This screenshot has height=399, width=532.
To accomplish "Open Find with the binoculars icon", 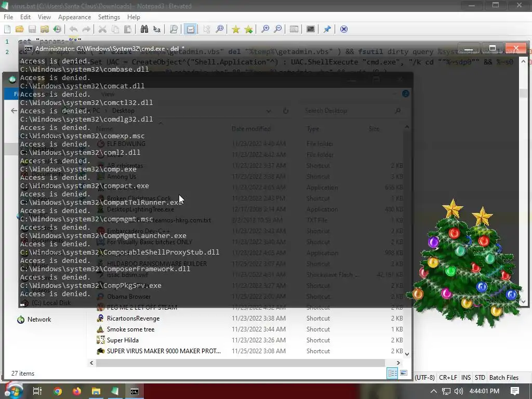I will (144, 29).
